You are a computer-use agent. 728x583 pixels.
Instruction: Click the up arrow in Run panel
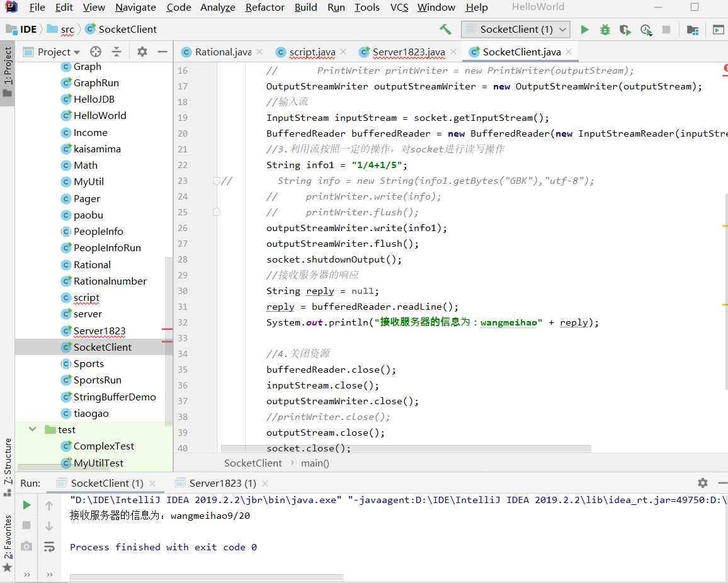click(49, 505)
